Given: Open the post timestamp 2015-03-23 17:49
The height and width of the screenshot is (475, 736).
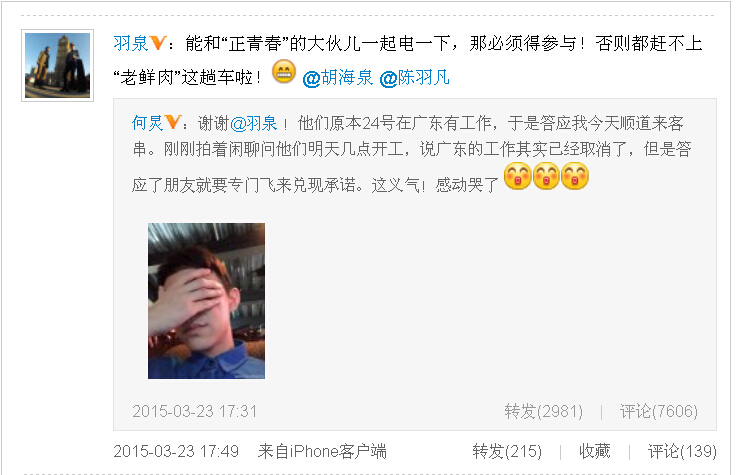Looking at the screenshot, I should tap(176, 451).
